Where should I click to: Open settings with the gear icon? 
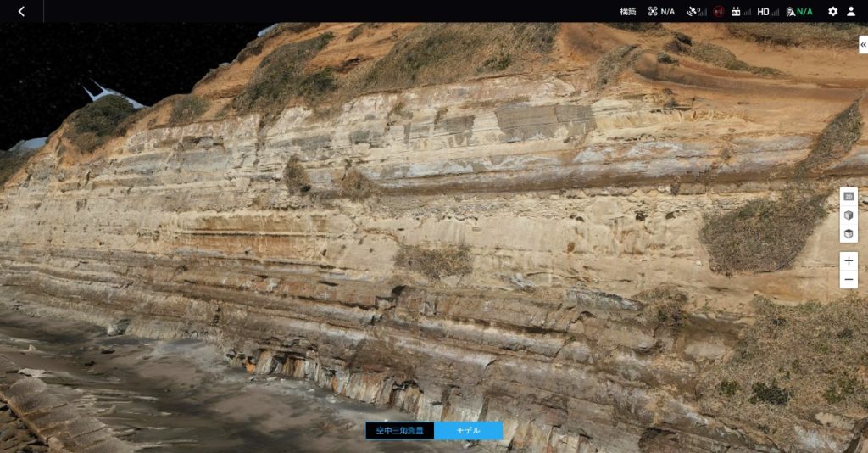pos(832,11)
